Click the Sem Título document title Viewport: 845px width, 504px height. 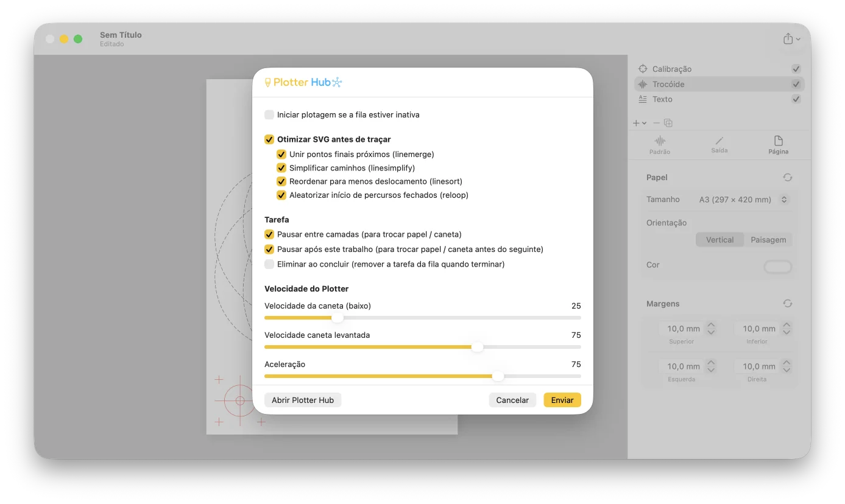(121, 35)
